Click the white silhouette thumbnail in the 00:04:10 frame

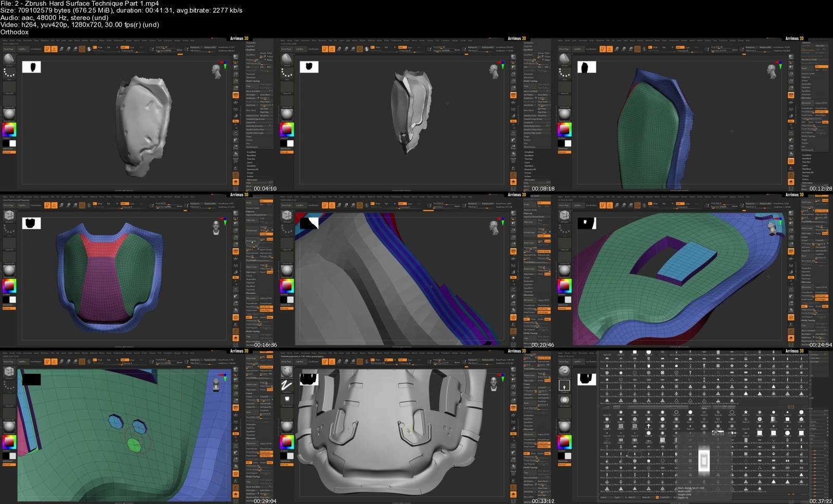pyautogui.click(x=31, y=67)
